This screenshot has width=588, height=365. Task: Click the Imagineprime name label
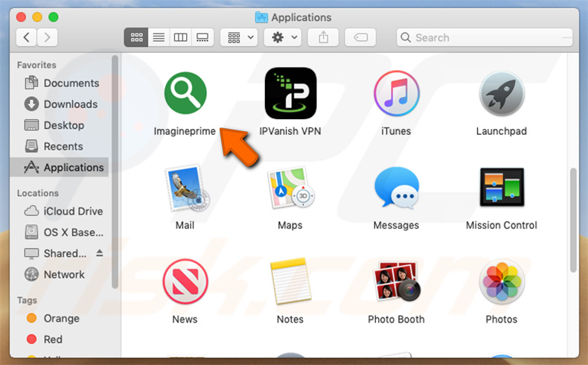pyautogui.click(x=185, y=131)
